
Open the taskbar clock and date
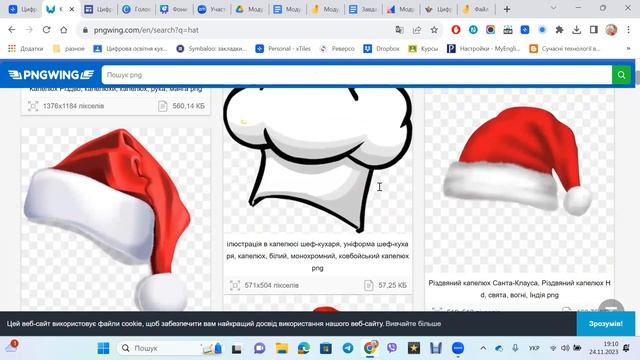pos(604,348)
